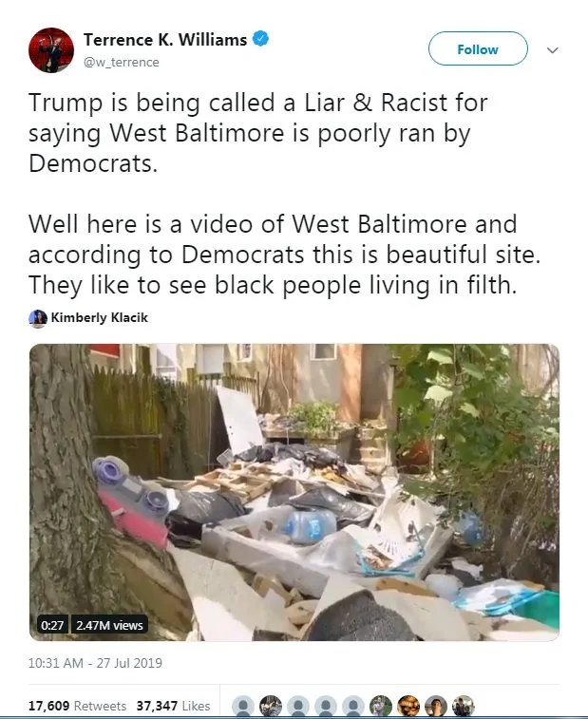
Task: Click the blue verified badge
Action: point(260,39)
